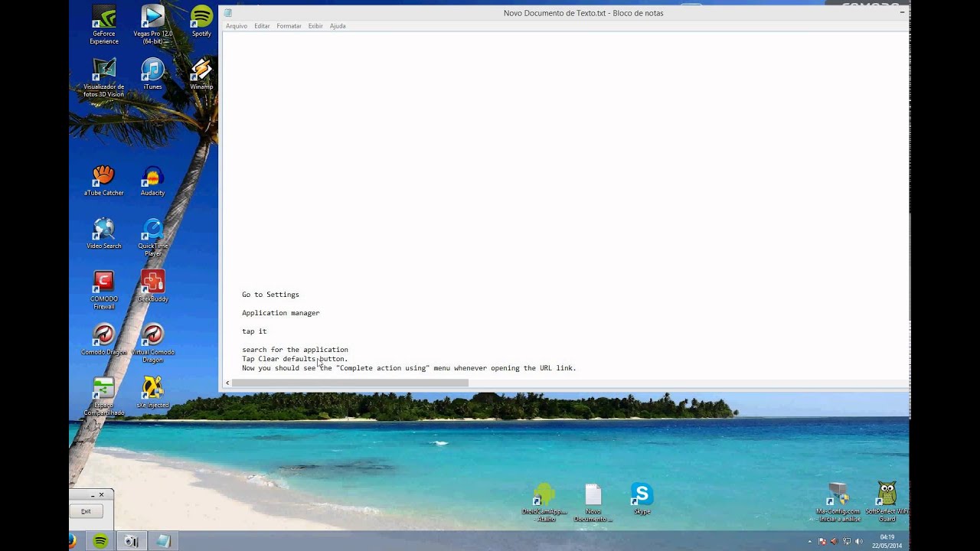The image size is (980, 551).
Task: Select the Spotify desktop shortcut
Action: pos(201,21)
